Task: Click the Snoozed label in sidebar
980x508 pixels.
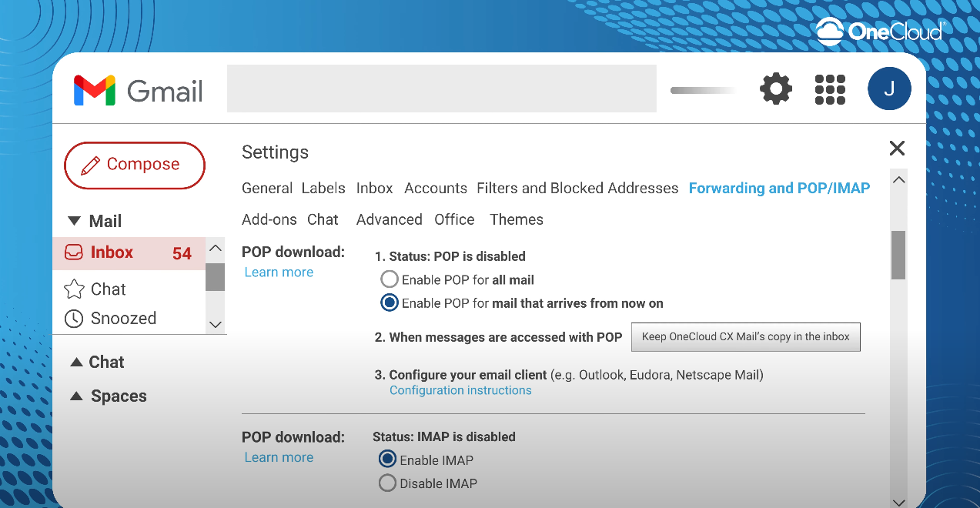Action: (123, 319)
